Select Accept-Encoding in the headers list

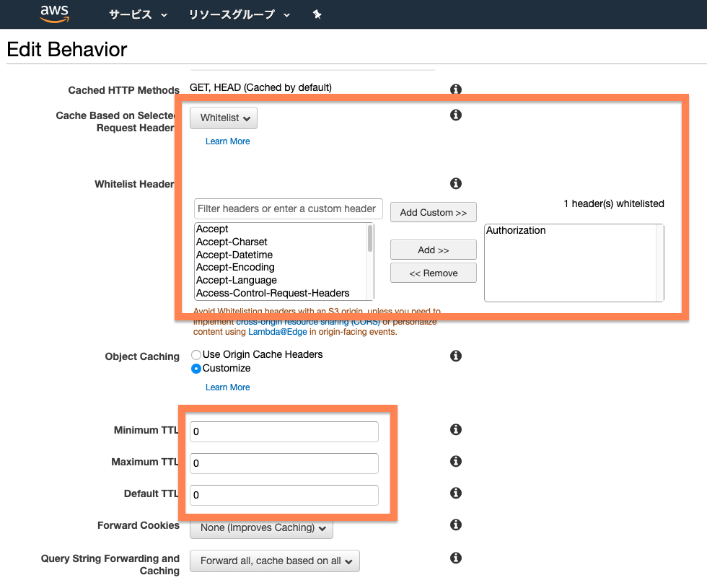point(235,268)
